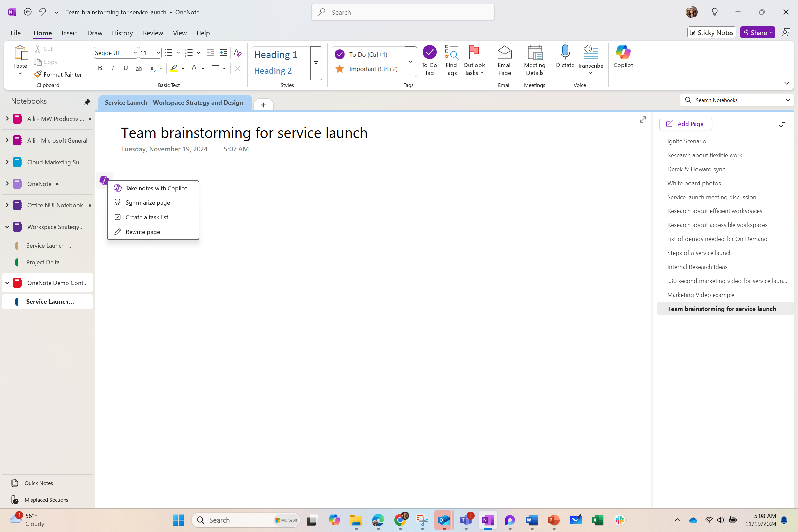This screenshot has height=532, width=798.
Task: Toggle Italic formatting
Action: coord(113,68)
